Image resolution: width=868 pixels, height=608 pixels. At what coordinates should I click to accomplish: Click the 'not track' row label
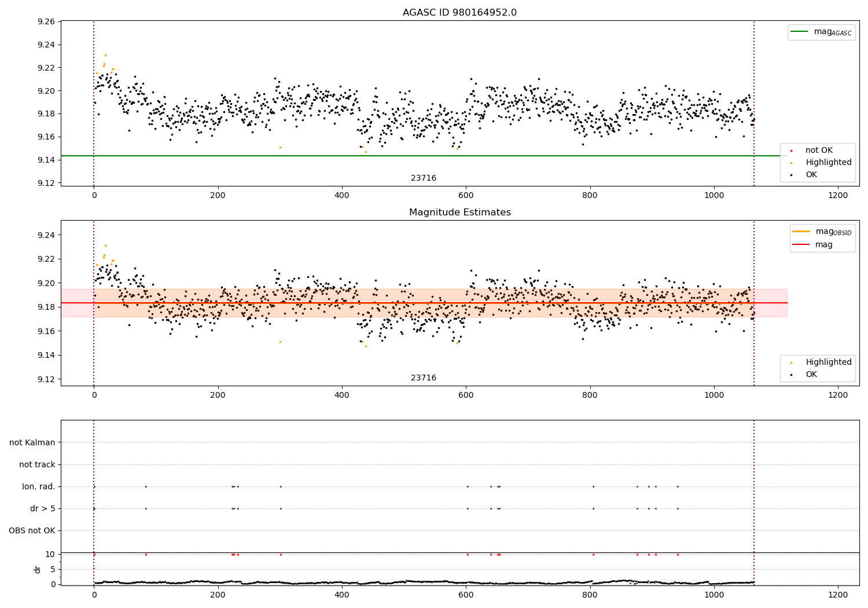click(x=37, y=464)
